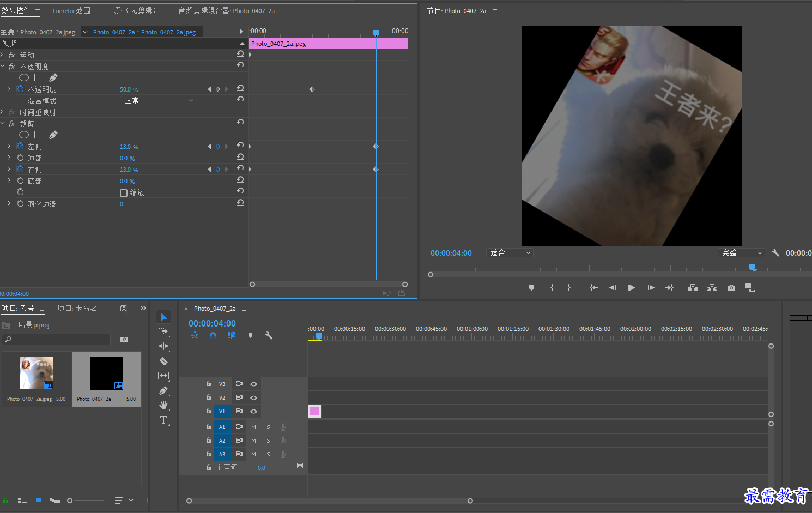
Task: Select the Selection tool arrow
Action: pyautogui.click(x=163, y=317)
